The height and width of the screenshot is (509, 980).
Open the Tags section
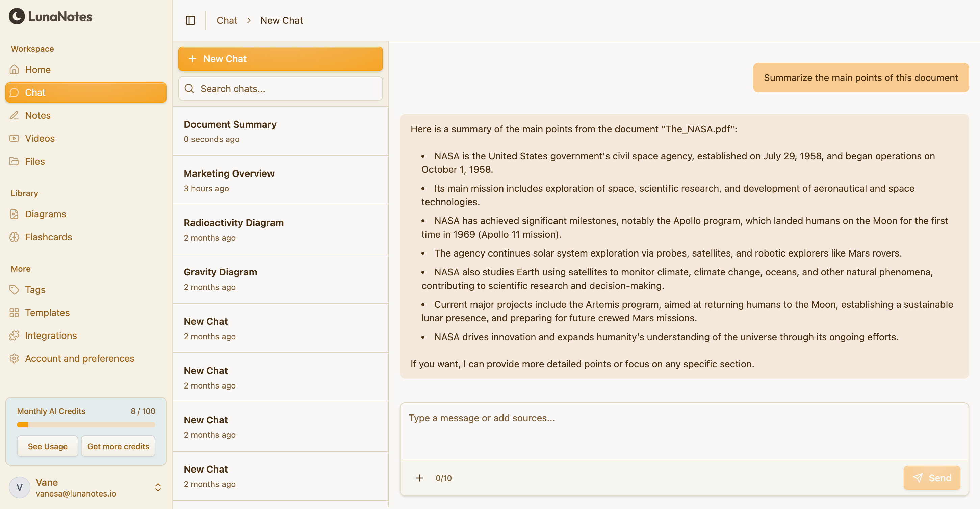(x=35, y=290)
